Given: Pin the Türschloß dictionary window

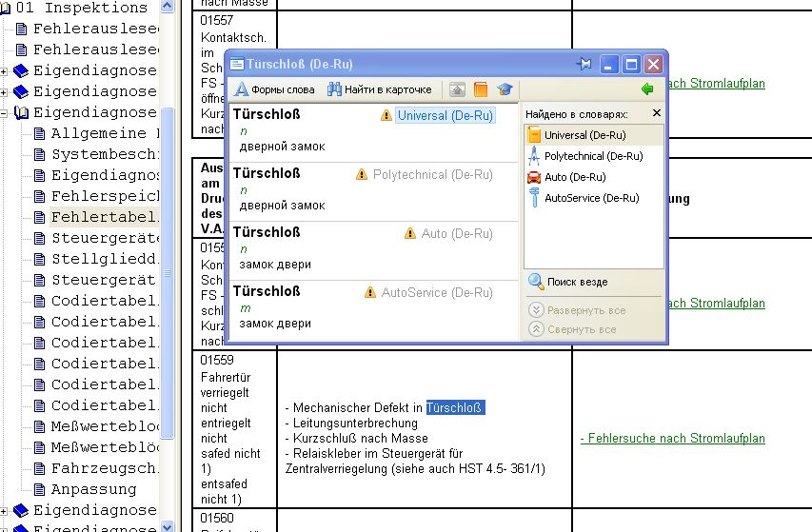Looking at the screenshot, I should (x=584, y=64).
